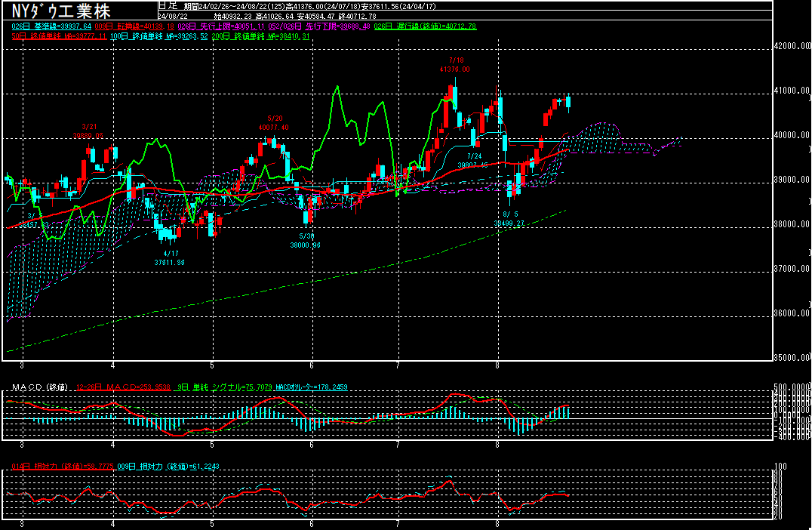
Task: Click the 35000.00 price axis label
Action: pos(792,357)
